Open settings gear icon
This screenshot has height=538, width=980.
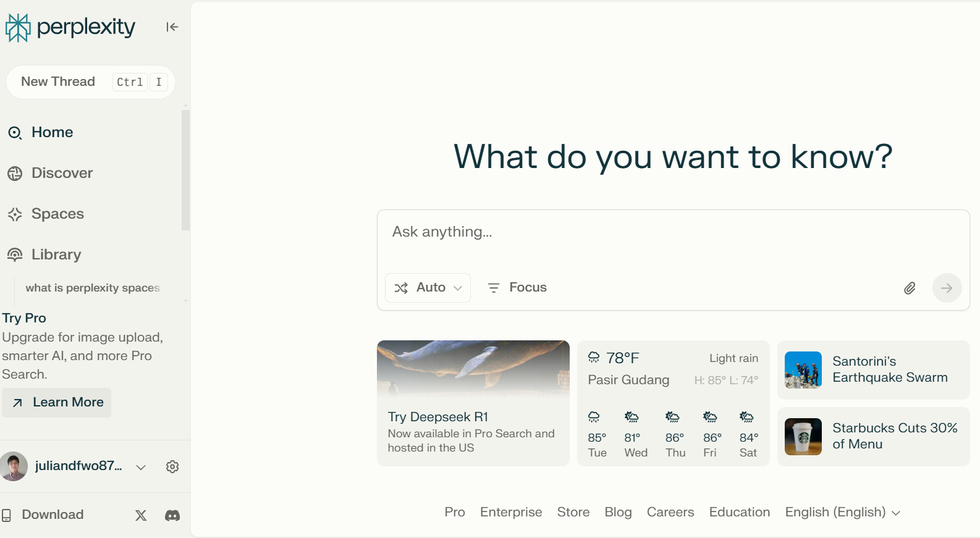tap(172, 467)
